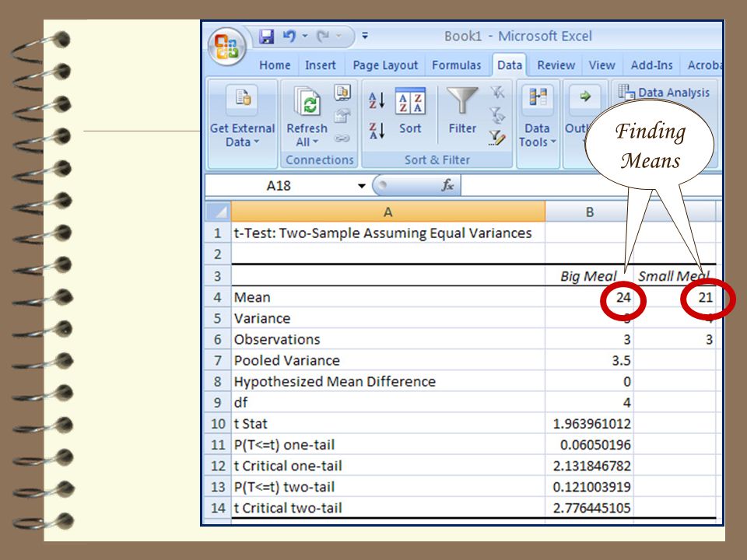This screenshot has width=747, height=560.
Task: Select the Small Meal mean value 21
Action: (x=674, y=297)
